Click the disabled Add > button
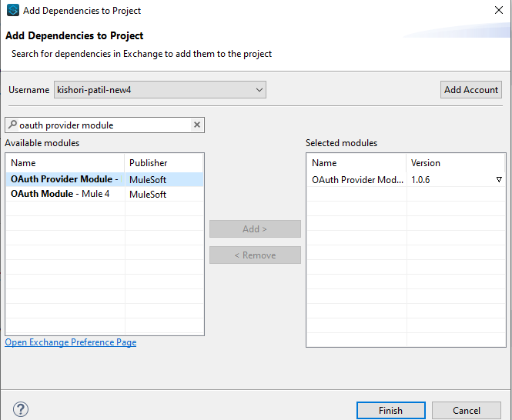This screenshot has width=512, height=420. (x=255, y=228)
